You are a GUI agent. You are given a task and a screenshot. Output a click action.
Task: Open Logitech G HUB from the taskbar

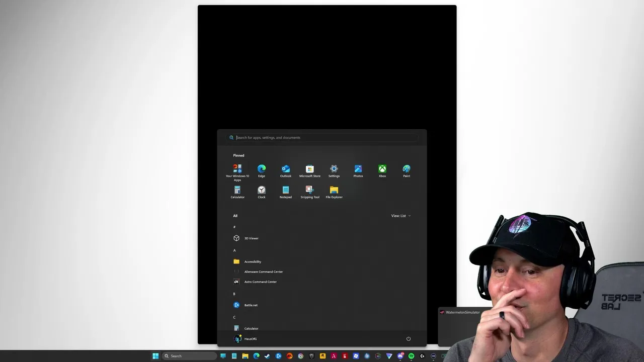(422, 356)
